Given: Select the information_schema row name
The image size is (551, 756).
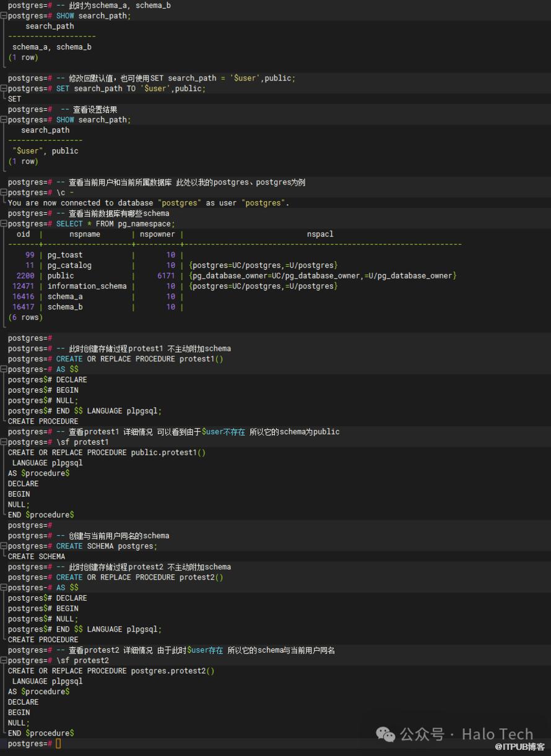Looking at the screenshot, I should click(87, 286).
